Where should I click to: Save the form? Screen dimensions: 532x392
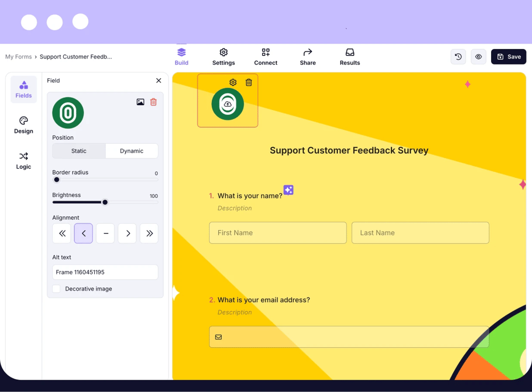coord(508,56)
